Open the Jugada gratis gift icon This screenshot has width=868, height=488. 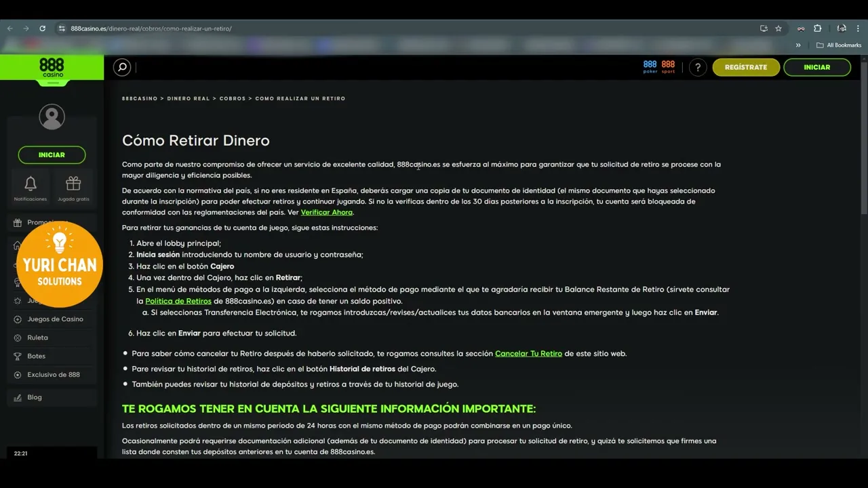click(x=73, y=184)
